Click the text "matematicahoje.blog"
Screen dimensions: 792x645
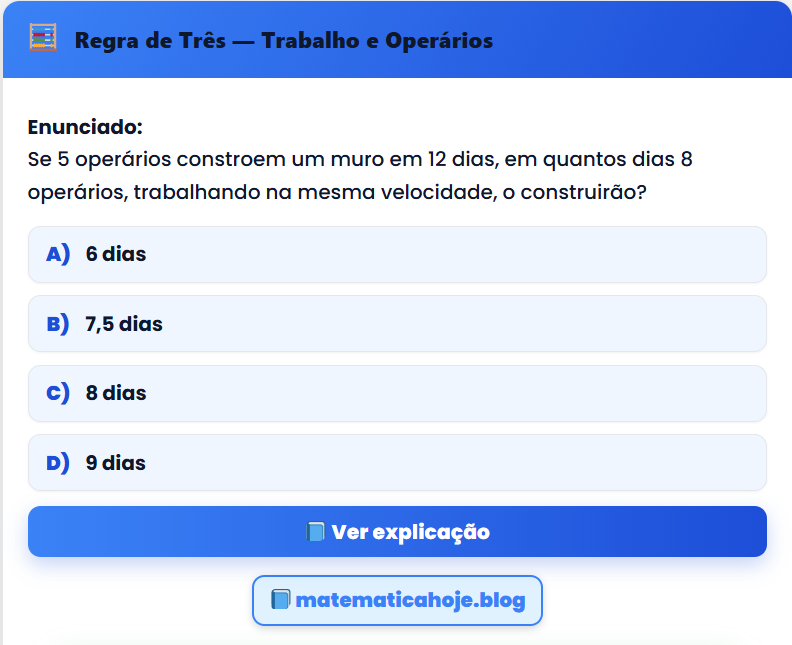click(410, 600)
